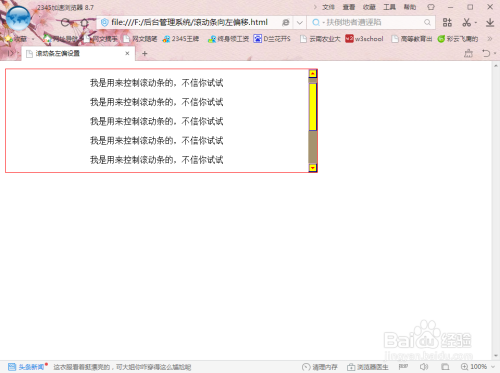This screenshot has width=500, height=373.
Task: Open the downloads arrow icon
Action: 490,22
